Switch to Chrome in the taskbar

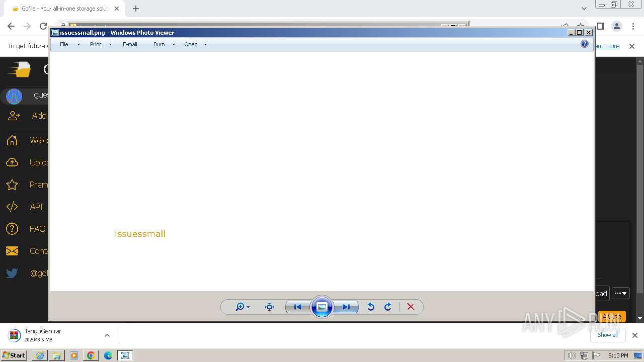[91, 355]
